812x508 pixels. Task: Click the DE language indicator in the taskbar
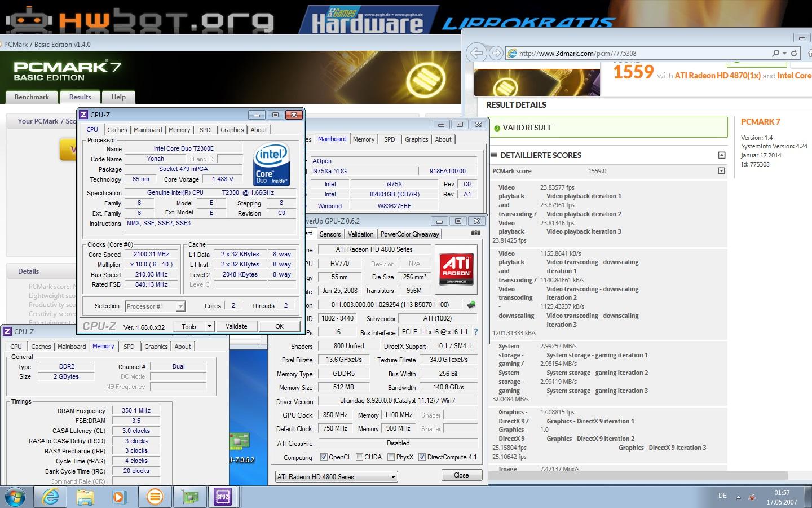tap(722, 496)
